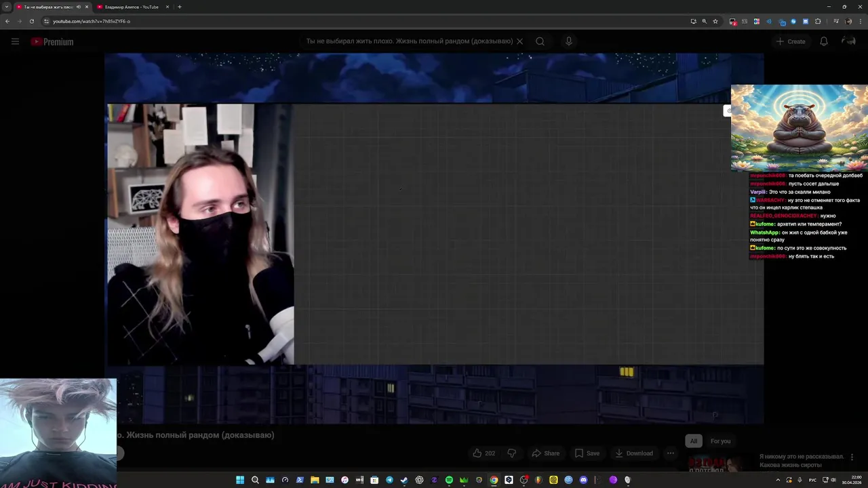Clear the YouTube search box text
The image size is (868, 488).
tap(519, 41)
